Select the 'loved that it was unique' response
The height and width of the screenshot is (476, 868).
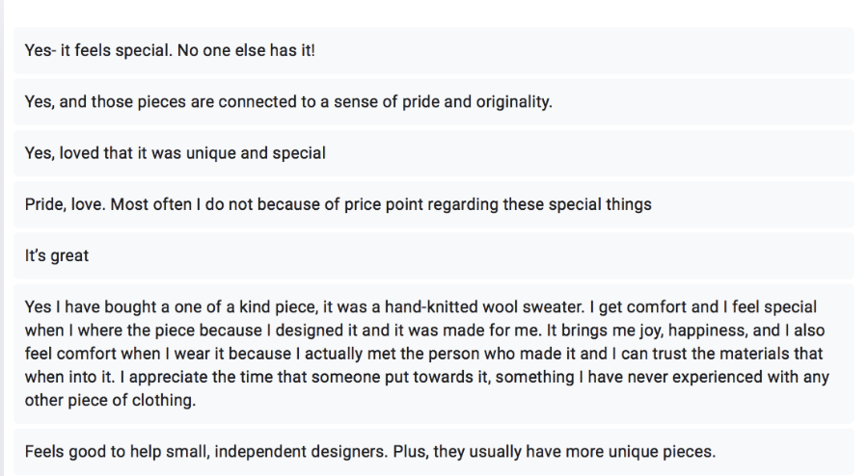point(433,153)
